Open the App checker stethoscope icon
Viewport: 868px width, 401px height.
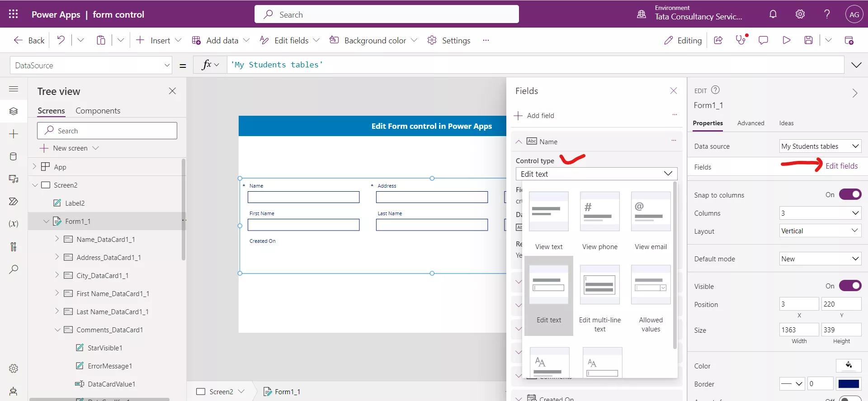[741, 40]
